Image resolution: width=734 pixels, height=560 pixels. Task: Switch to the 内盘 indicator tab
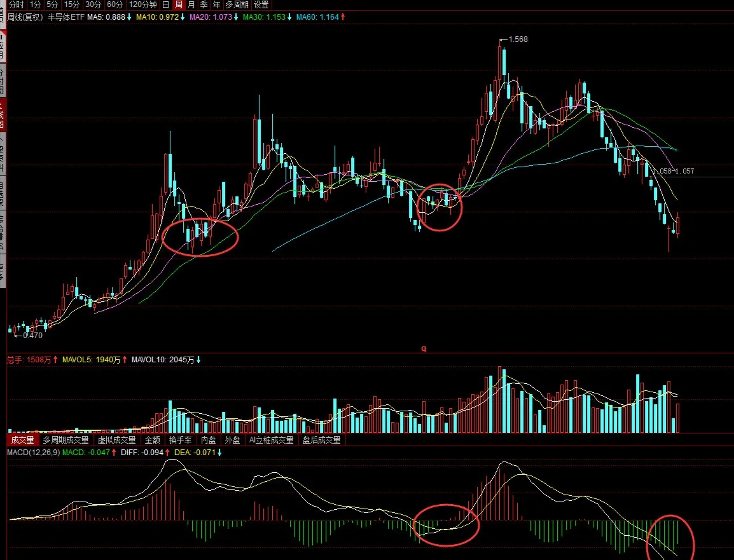[x=209, y=440]
